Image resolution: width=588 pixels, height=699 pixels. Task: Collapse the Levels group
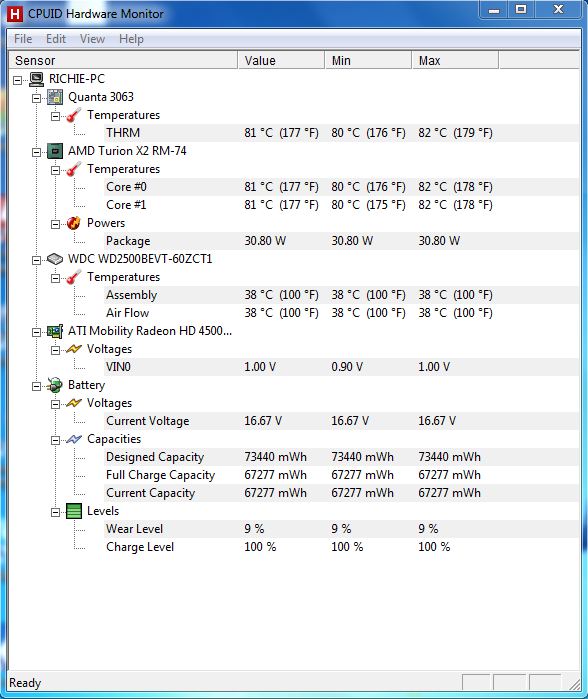55,512
